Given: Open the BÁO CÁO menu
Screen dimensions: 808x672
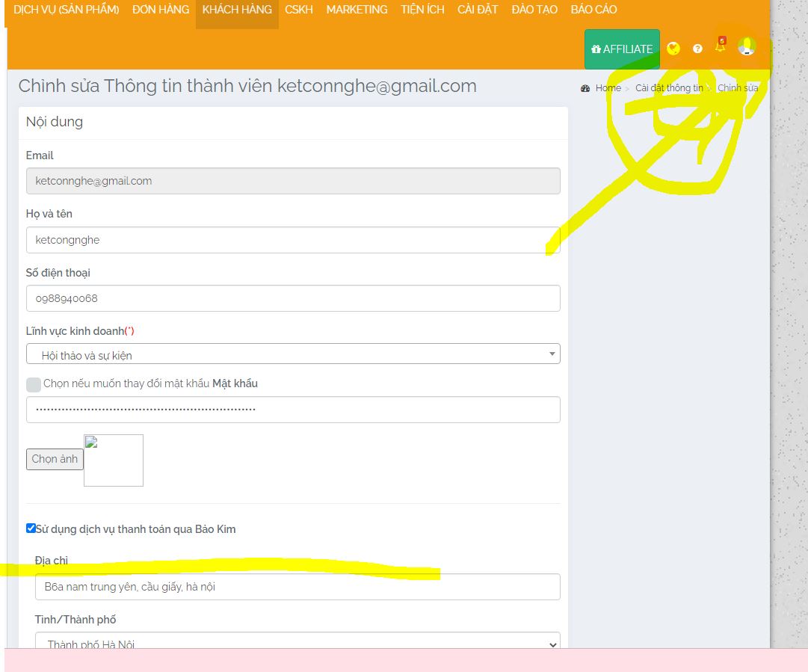Looking at the screenshot, I should click(593, 10).
